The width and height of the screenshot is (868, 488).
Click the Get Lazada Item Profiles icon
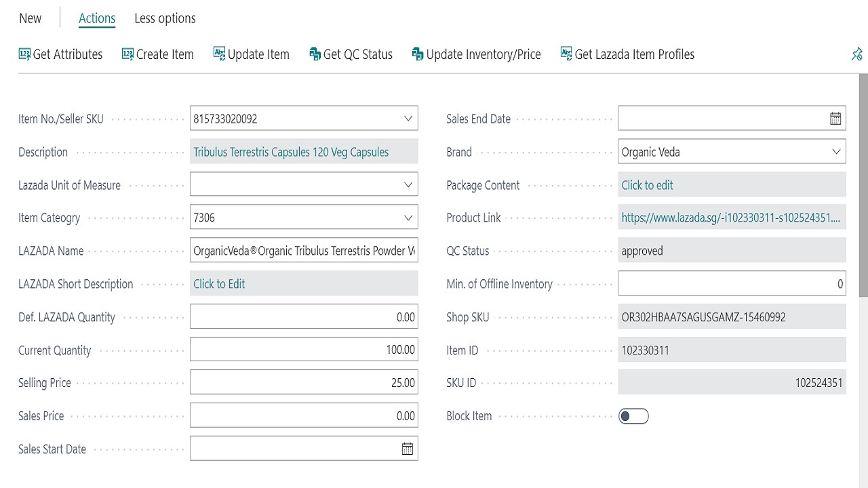pos(566,54)
